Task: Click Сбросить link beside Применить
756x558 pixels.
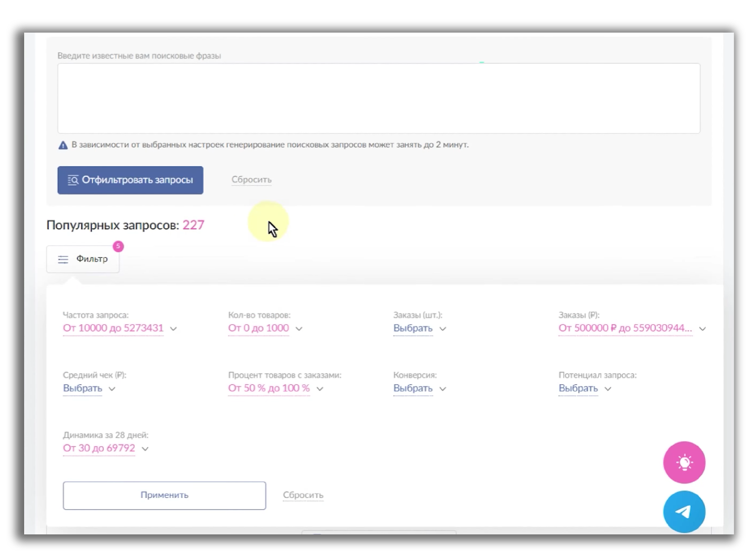Action: coord(303,495)
